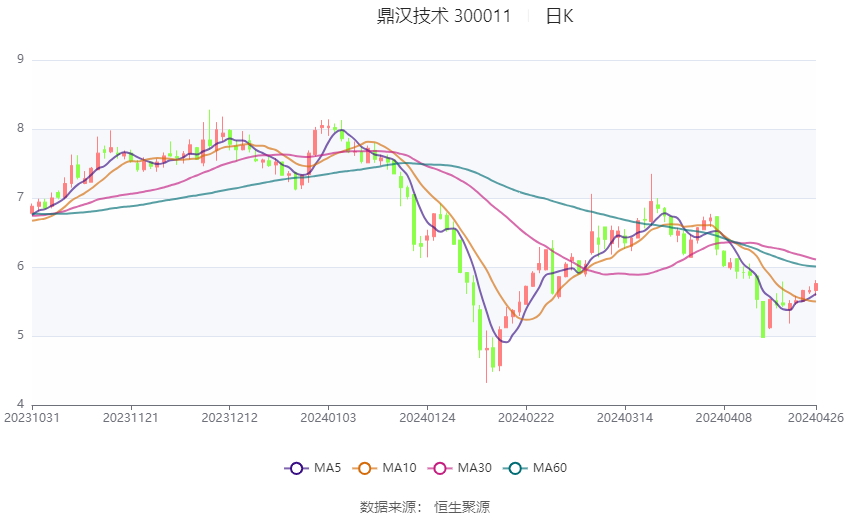The height and width of the screenshot is (517, 850).
Task: Click x-axis date label 20240408
Action: (x=724, y=418)
